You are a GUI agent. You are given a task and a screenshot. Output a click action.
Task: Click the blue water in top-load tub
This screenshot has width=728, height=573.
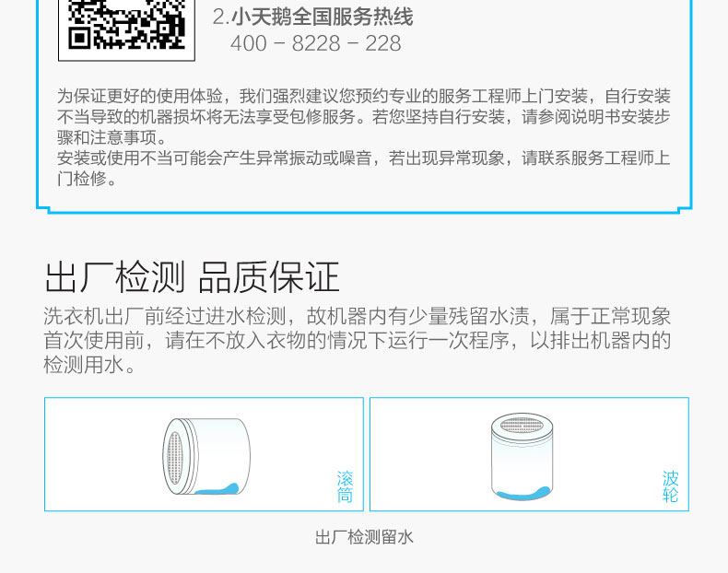523,493
